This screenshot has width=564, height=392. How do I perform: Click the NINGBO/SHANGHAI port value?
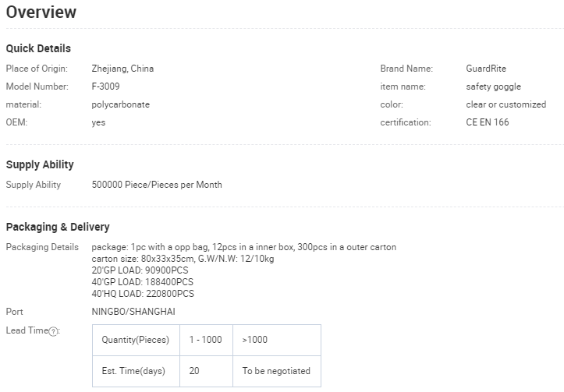pyautogui.click(x=133, y=312)
